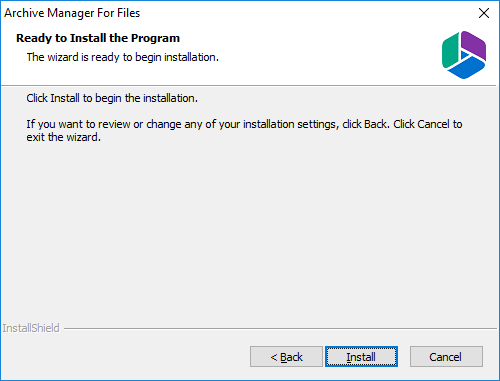The width and height of the screenshot is (500, 381).
Task: Click the separator line beside InstallShield
Action: 280,329
